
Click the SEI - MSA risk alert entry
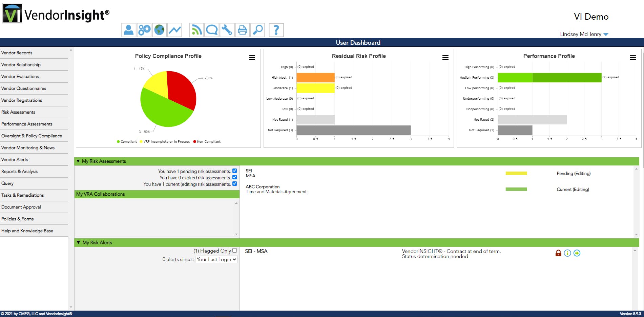coord(256,251)
